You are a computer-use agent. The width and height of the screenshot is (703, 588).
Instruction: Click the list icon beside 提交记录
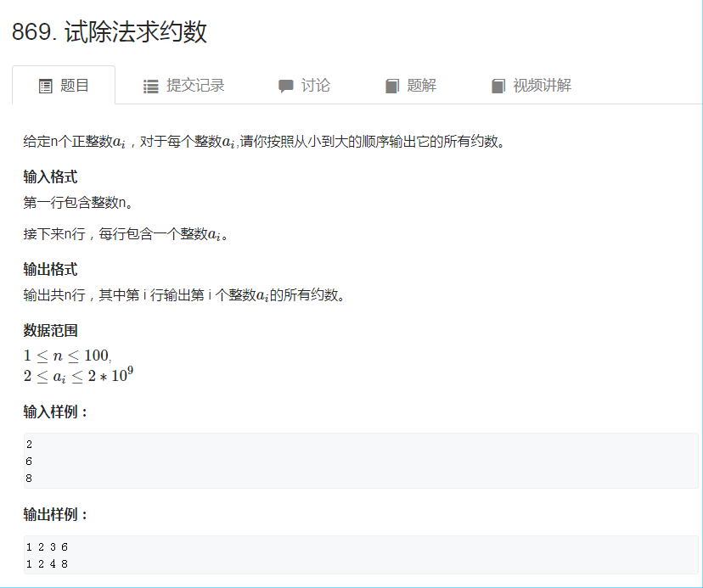[149, 85]
